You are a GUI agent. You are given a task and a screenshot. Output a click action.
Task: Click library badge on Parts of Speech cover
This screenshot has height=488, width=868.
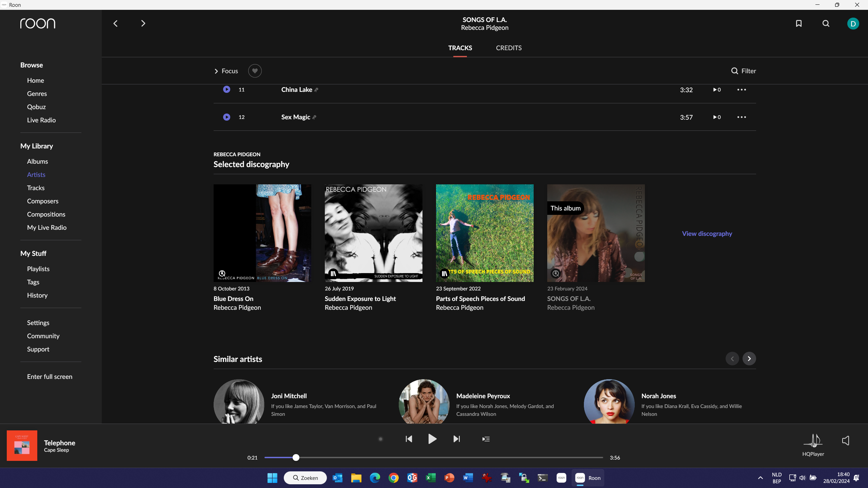(445, 273)
